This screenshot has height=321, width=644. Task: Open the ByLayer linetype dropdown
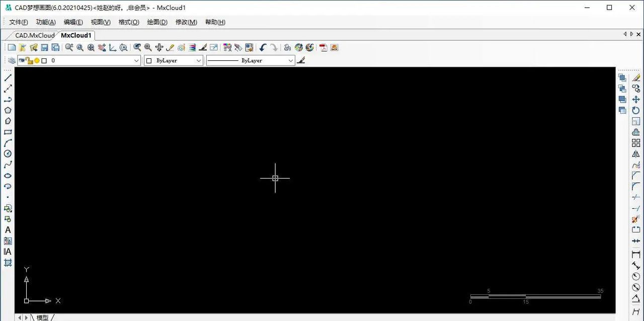coord(290,60)
